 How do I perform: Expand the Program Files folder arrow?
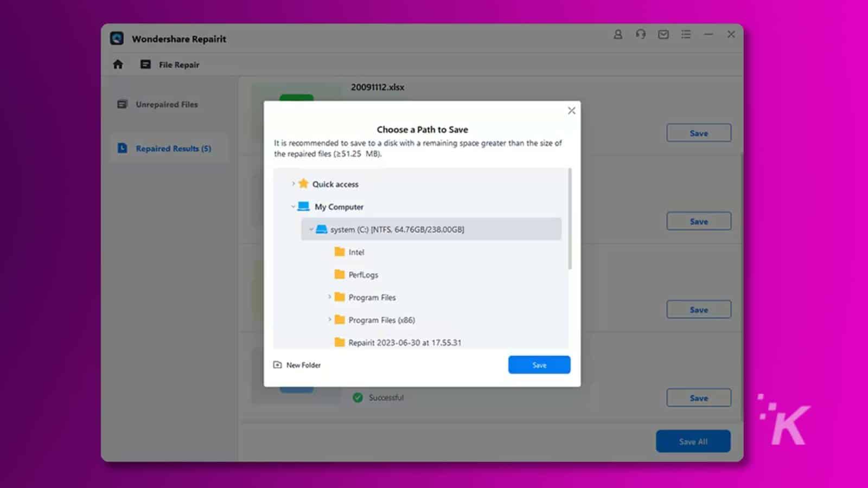click(x=329, y=297)
